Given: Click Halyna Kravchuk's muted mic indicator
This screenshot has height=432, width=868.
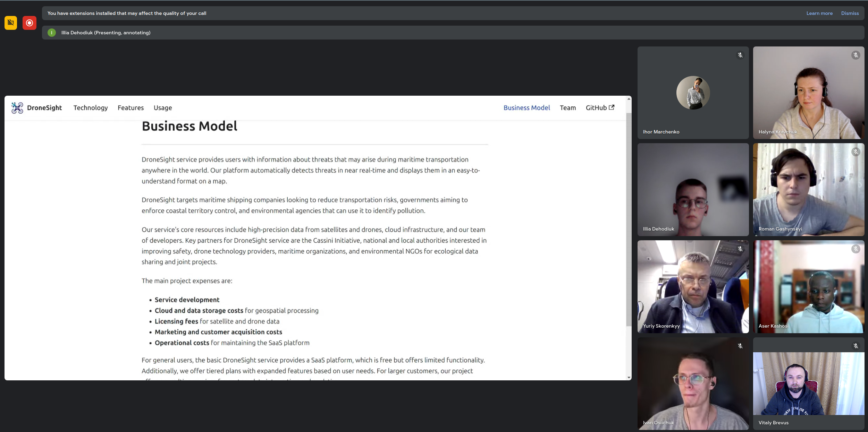Looking at the screenshot, I should click(x=856, y=55).
